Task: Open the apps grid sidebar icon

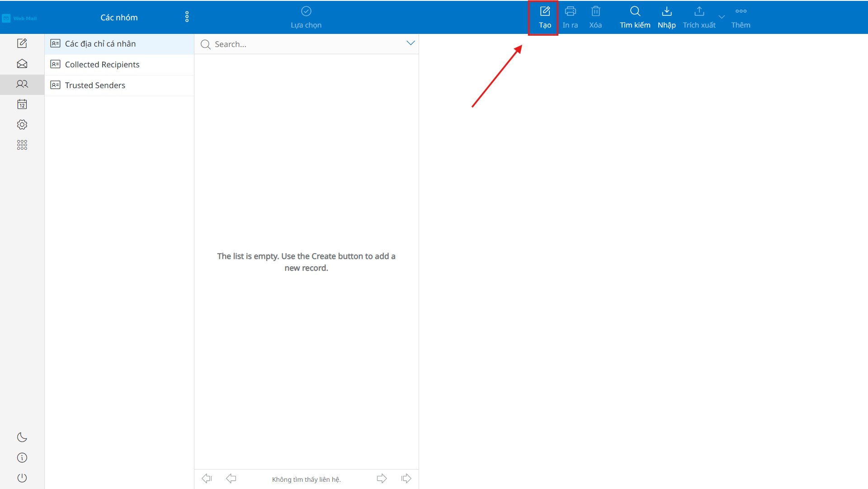Action: (x=22, y=145)
